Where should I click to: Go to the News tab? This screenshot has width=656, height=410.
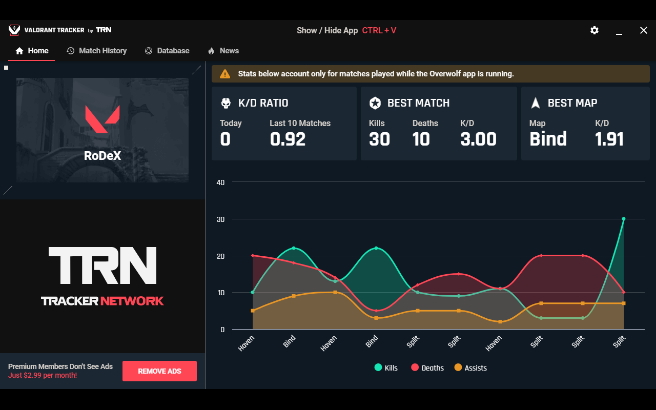(223, 50)
